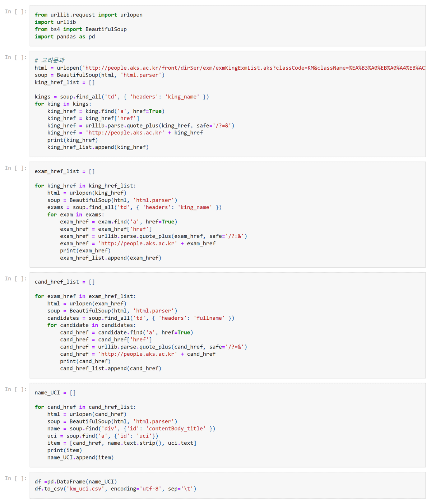The width and height of the screenshot is (431, 504).
Task: Click the 'name_UCI = []' line
Action: click(55, 393)
